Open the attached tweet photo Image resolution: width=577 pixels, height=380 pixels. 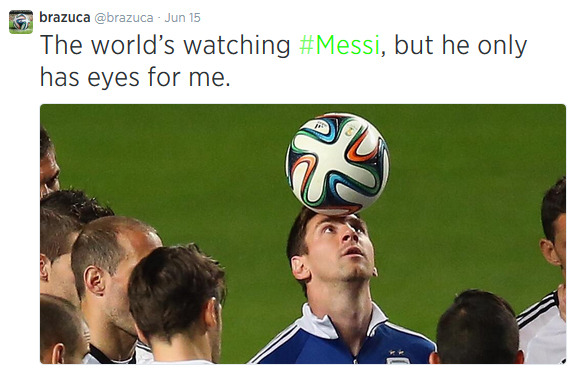[x=303, y=234]
